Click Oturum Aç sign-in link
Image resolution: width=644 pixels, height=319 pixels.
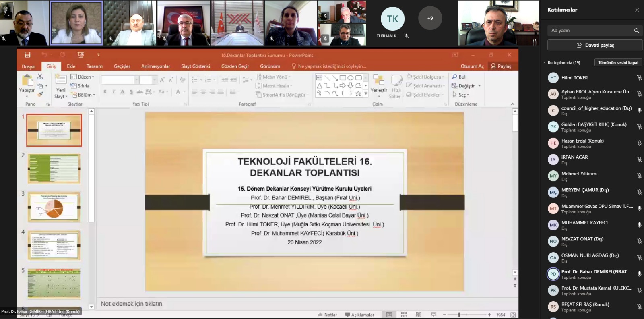tap(472, 66)
